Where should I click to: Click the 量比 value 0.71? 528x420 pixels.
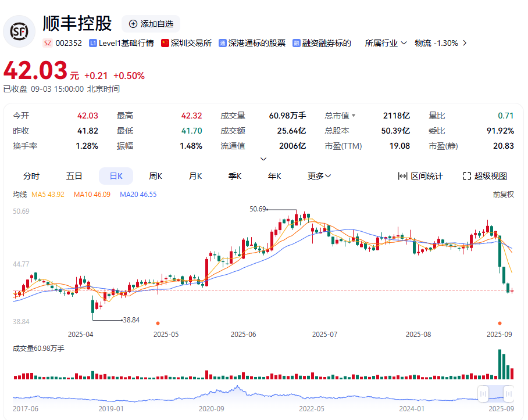click(x=506, y=116)
